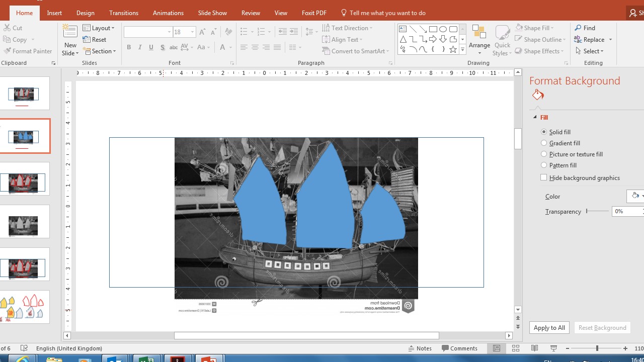Open the Shape Fill dropdown

point(534,28)
